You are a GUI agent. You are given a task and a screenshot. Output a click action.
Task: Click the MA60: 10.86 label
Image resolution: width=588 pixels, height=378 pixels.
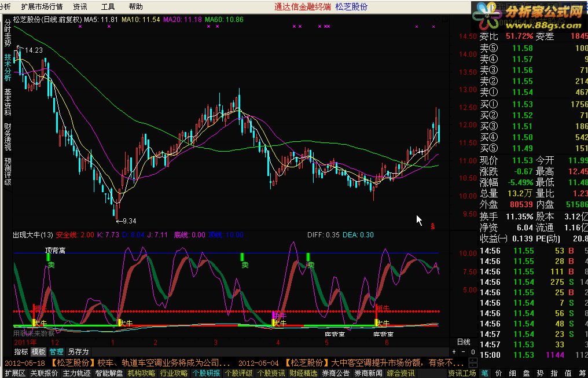tap(224, 20)
